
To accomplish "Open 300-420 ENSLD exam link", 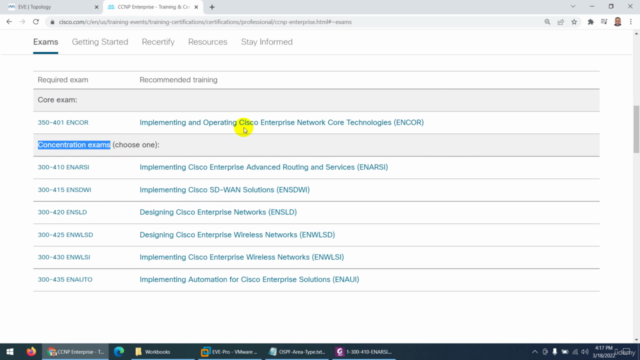I will (x=62, y=212).
